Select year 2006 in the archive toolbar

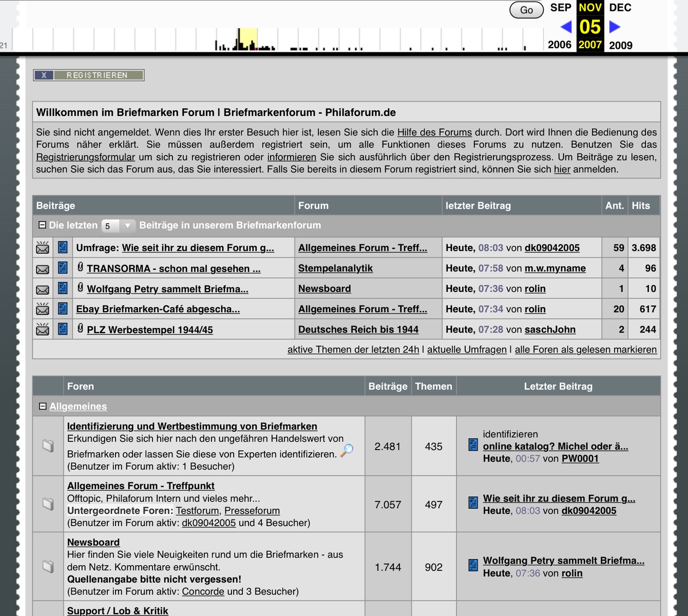(559, 45)
